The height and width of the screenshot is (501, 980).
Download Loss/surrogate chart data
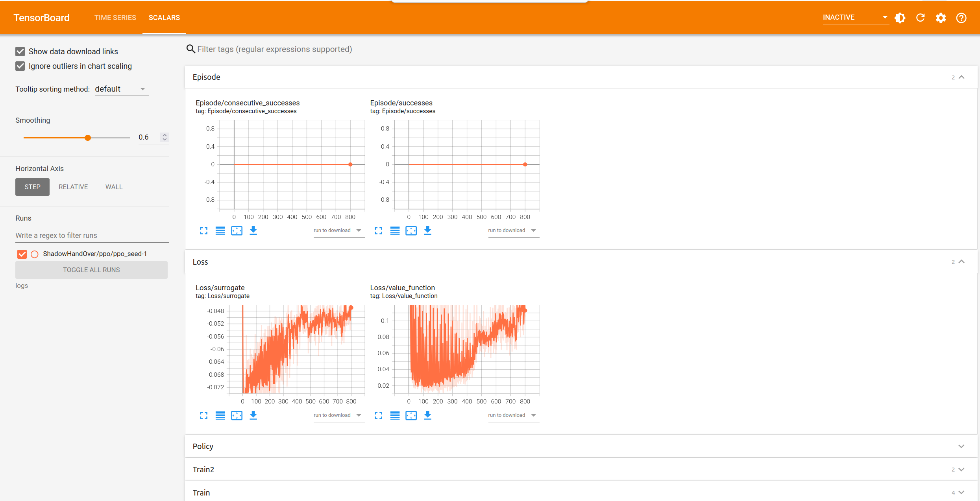click(x=253, y=415)
